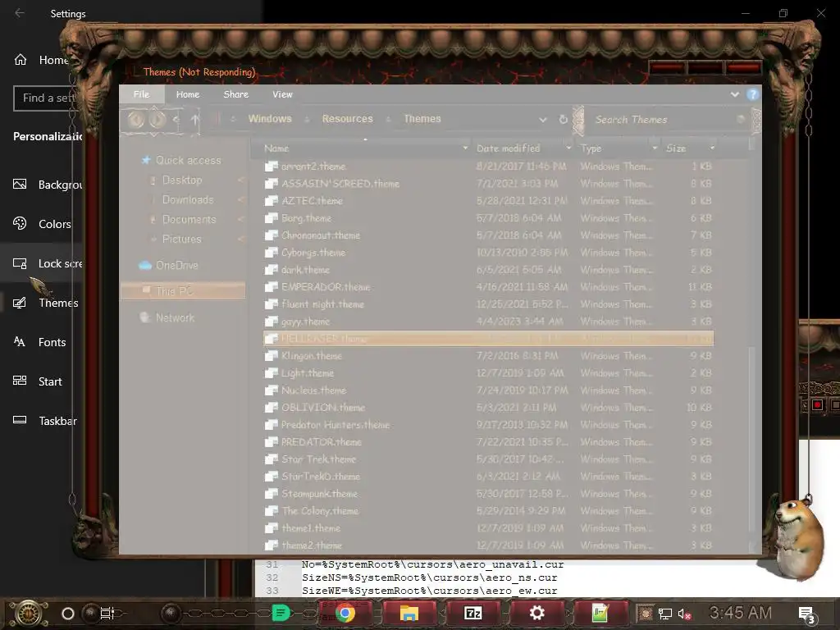Viewport: 840px width, 630px height.
Task: Open the Type column filter dropdown
Action: point(655,148)
